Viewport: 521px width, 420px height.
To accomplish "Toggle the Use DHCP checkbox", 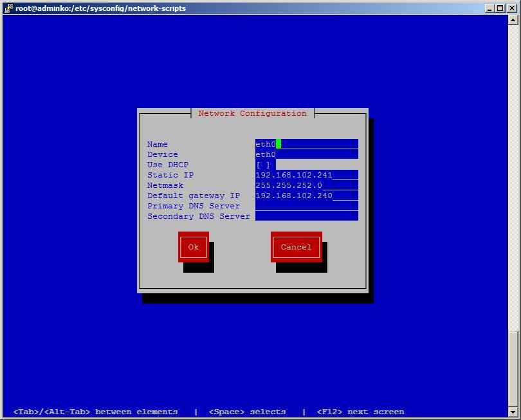I will [263, 165].
